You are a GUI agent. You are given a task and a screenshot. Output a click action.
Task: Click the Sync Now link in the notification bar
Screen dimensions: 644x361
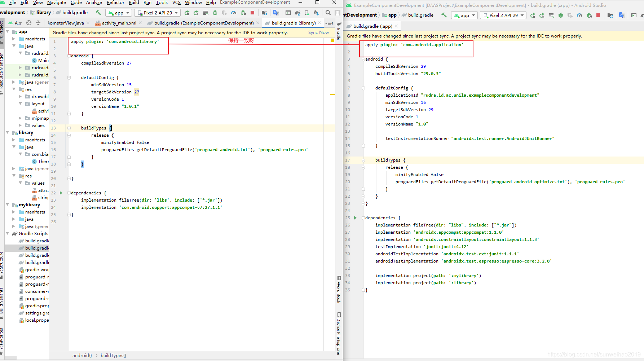tap(318, 32)
